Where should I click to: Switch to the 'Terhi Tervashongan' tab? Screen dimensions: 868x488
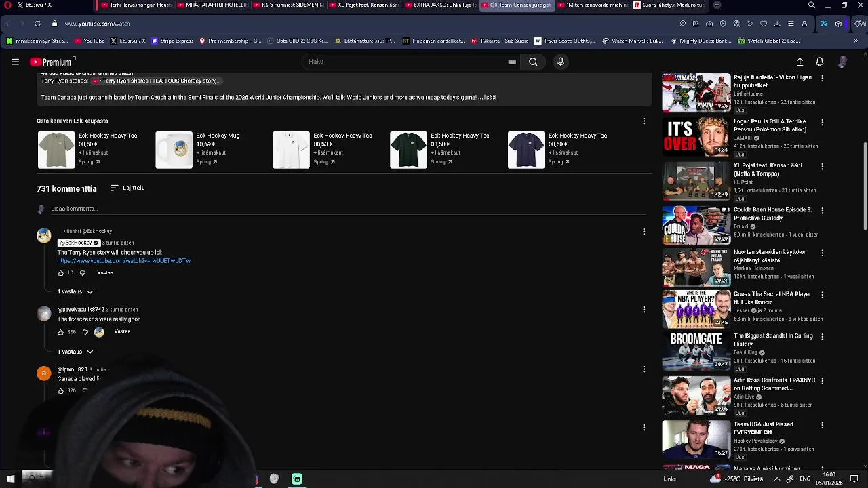(x=136, y=5)
